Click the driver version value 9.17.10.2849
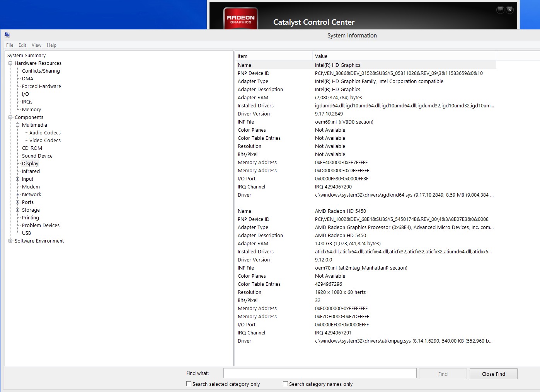The image size is (540, 392). (x=329, y=114)
